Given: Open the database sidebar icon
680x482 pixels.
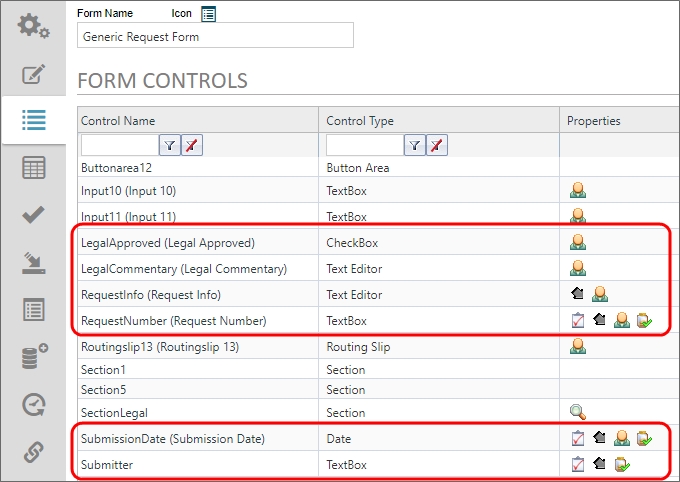Looking at the screenshot, I should click(x=33, y=357).
